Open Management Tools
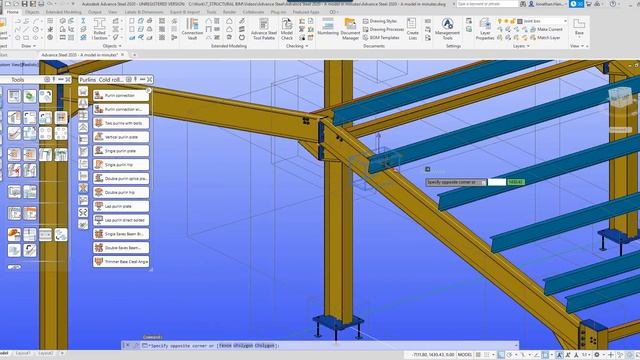This screenshot has height=360, width=640. 447,29
